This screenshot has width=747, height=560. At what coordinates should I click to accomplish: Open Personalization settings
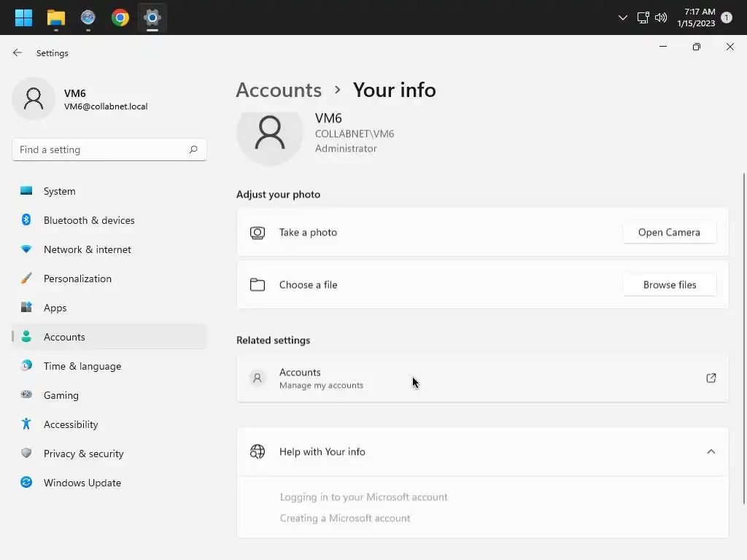tap(77, 279)
